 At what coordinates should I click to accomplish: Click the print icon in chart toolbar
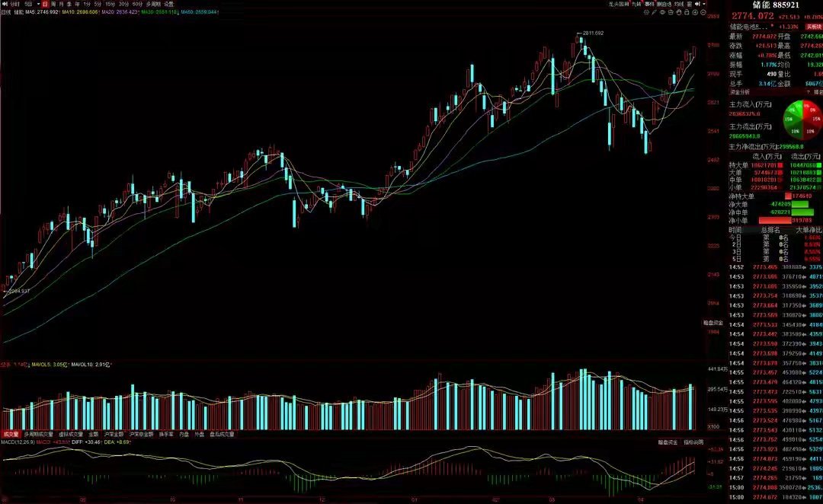click(671, 13)
